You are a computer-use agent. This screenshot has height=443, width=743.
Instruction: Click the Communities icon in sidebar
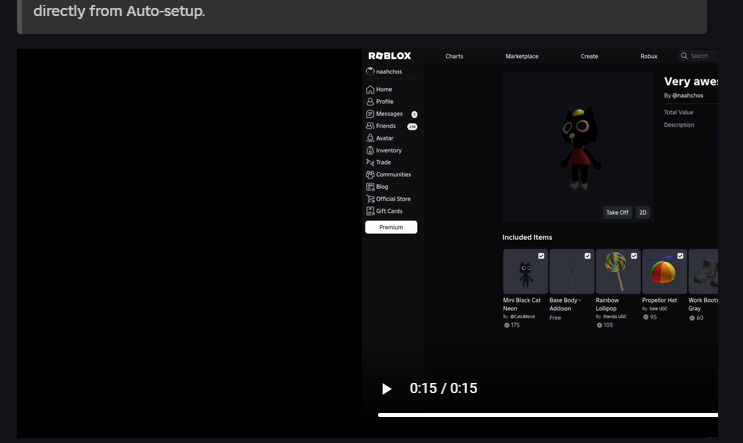370,175
